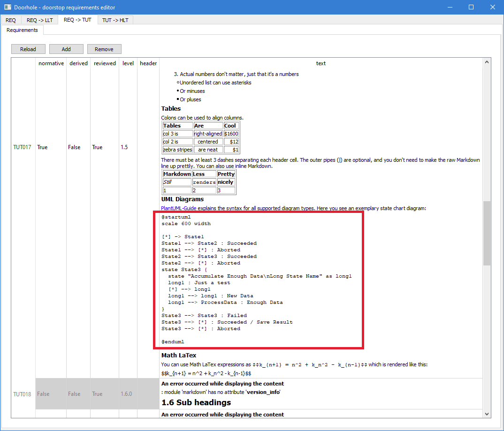Open the REQ -> LLT tab
This screenshot has height=431, width=504.
pyautogui.click(x=39, y=20)
